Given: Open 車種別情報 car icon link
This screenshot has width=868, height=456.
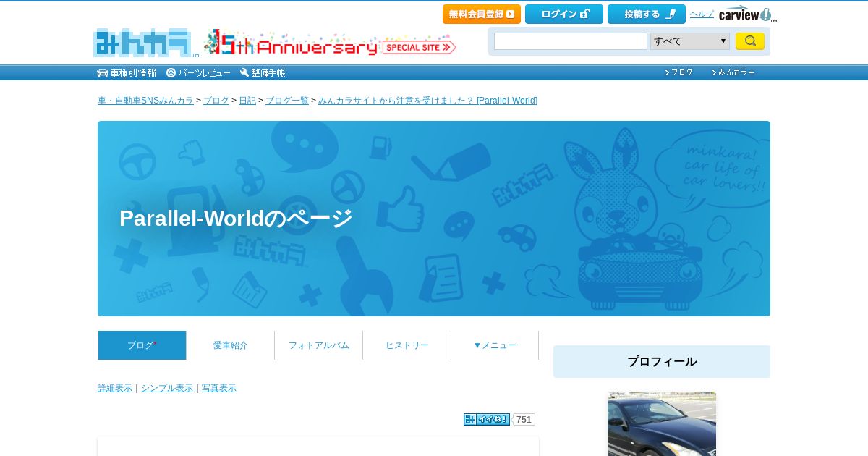Looking at the screenshot, I should (x=127, y=72).
